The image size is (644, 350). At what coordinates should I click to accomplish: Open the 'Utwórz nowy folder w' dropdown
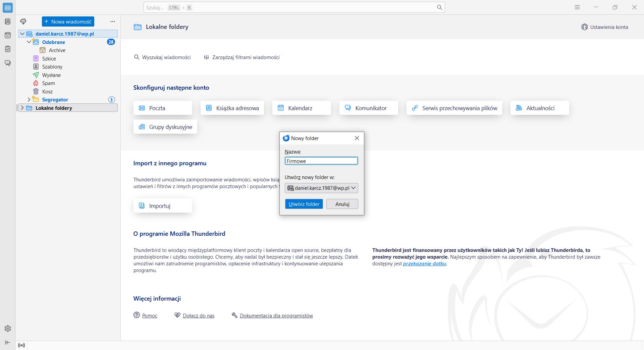[x=321, y=188]
